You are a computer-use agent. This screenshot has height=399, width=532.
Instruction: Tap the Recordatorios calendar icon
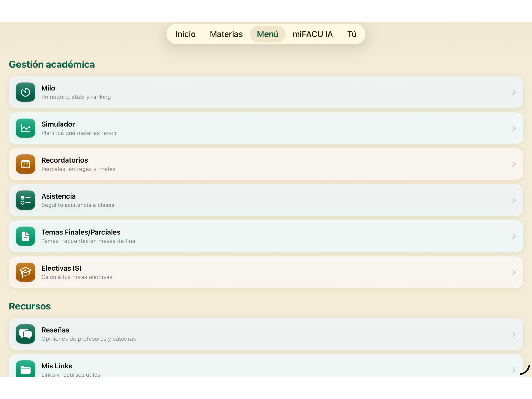click(x=26, y=164)
